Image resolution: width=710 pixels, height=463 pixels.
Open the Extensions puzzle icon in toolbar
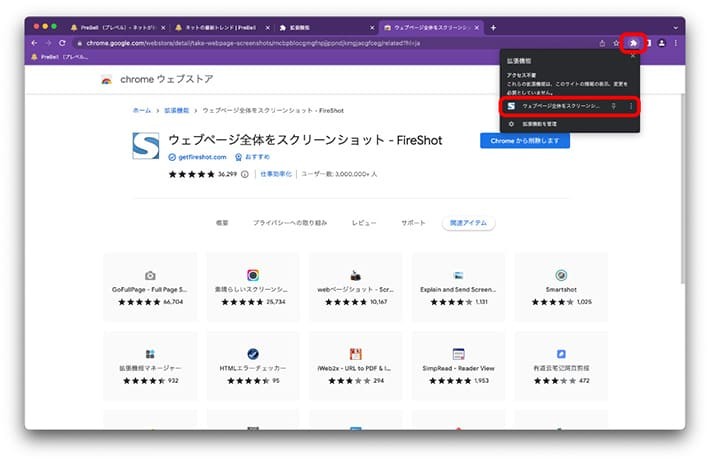point(633,43)
